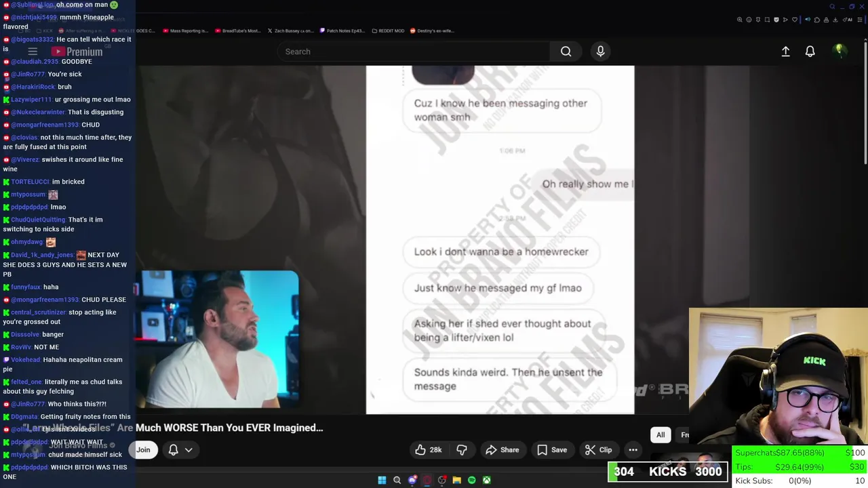Open Discord from the taskbar
The image size is (868, 488).
pyautogui.click(x=412, y=480)
